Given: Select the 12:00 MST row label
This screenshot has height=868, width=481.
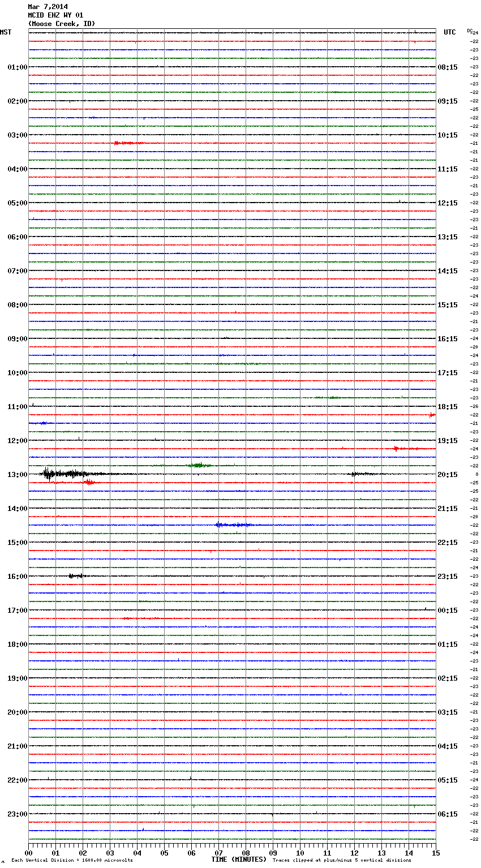Looking at the screenshot, I should pos(18,441).
